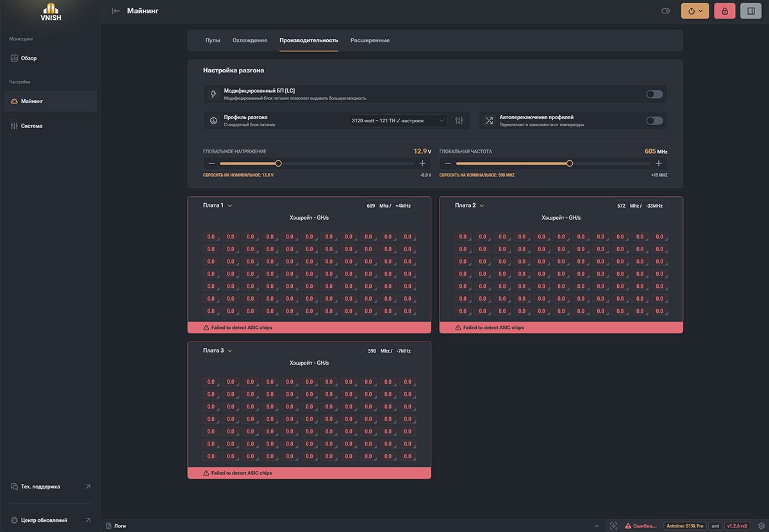Click the global frequency slider handle
The width and height of the screenshot is (769, 532).
click(570, 163)
